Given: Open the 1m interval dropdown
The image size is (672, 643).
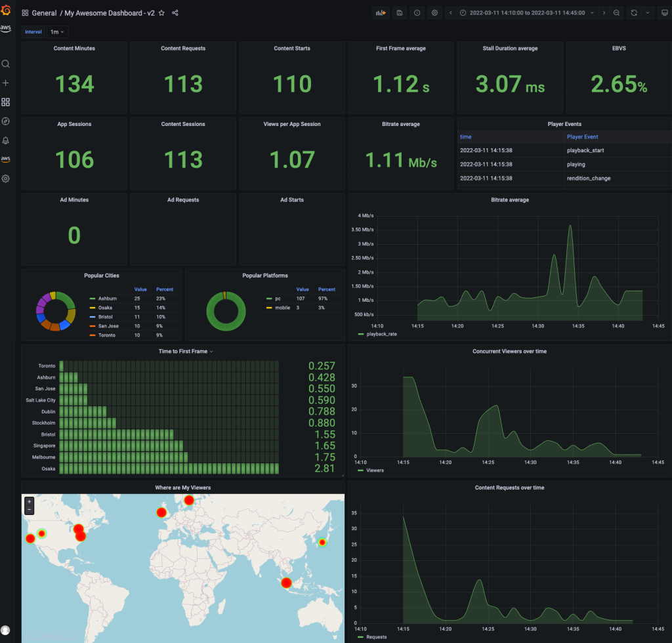Looking at the screenshot, I should 57,31.
